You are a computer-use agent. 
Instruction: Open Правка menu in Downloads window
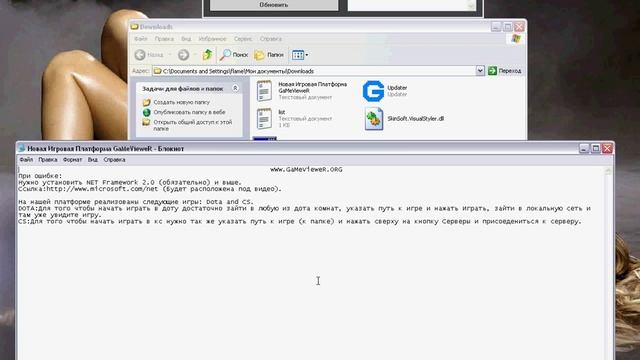click(x=164, y=39)
